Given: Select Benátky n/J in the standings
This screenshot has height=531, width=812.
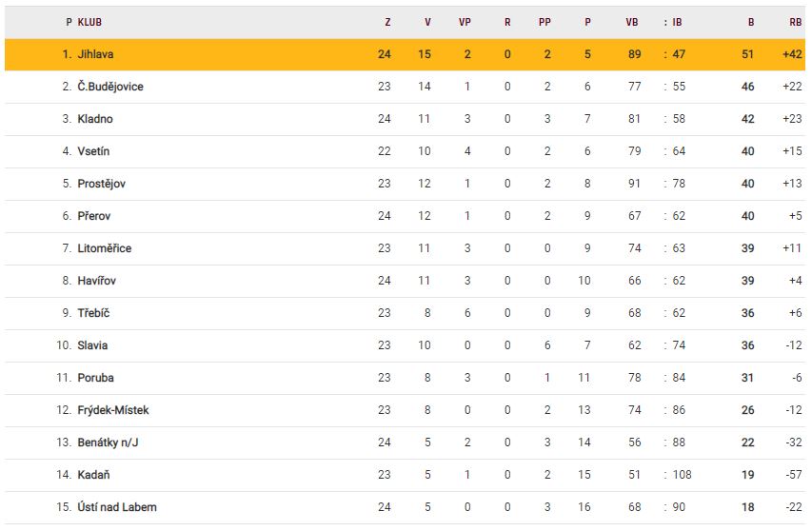Looking at the screenshot, I should pos(109,442).
